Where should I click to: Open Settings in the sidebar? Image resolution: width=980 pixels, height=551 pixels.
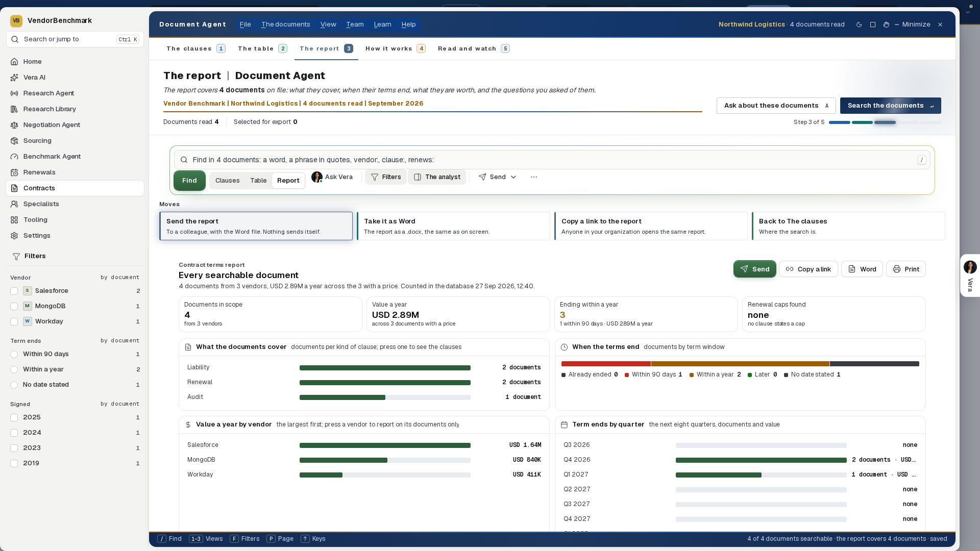coord(75,235)
